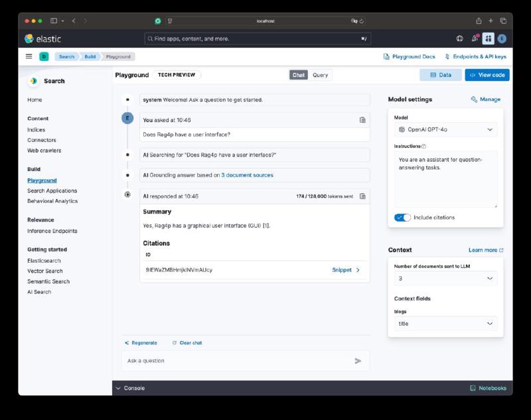Open the help menu icon in header
The image size is (531, 420).
point(459,38)
